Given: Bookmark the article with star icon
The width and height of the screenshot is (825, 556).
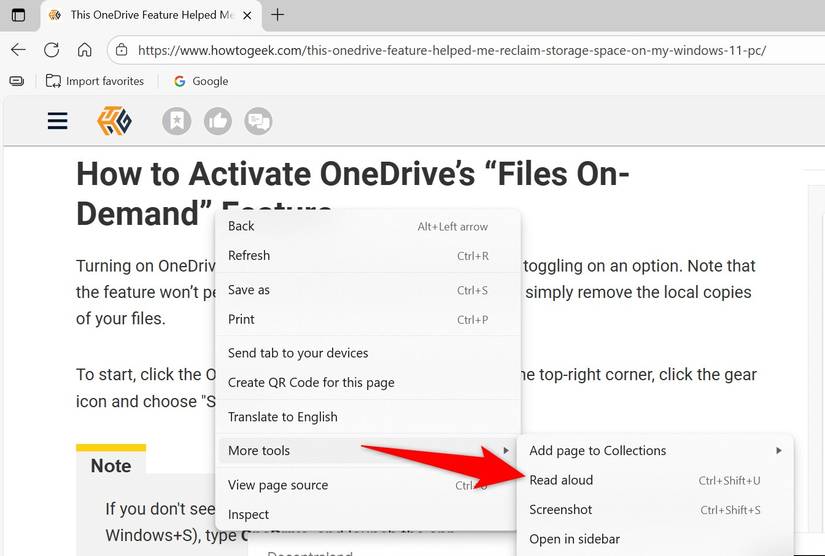Looking at the screenshot, I should click(177, 121).
